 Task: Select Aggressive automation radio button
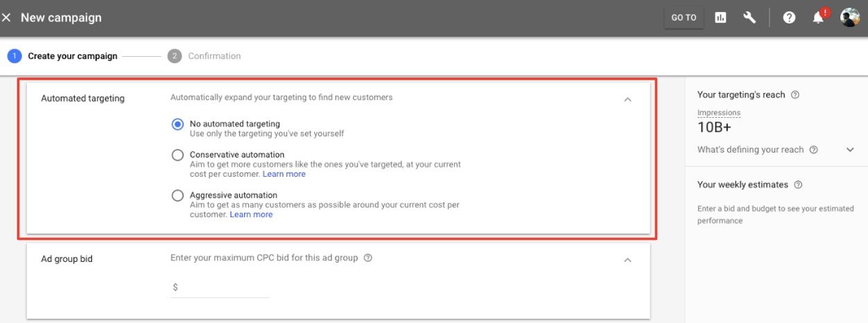click(x=177, y=195)
